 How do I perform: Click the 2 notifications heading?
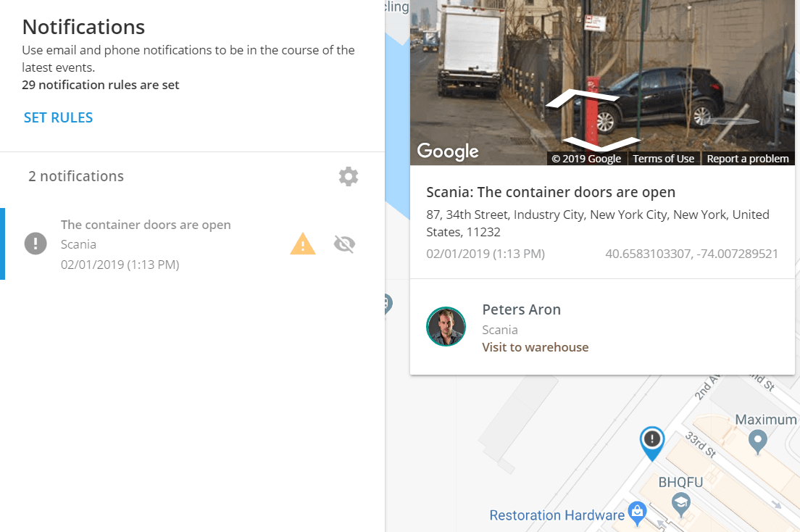tap(76, 176)
